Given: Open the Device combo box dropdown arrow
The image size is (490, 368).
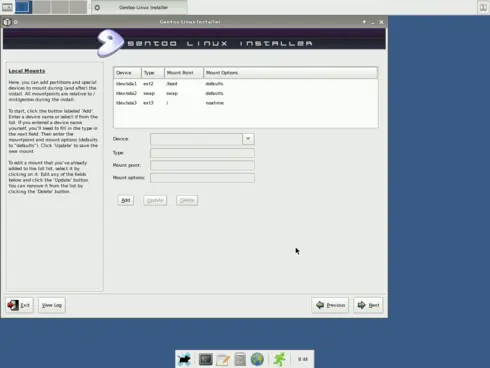Looking at the screenshot, I should click(248, 139).
